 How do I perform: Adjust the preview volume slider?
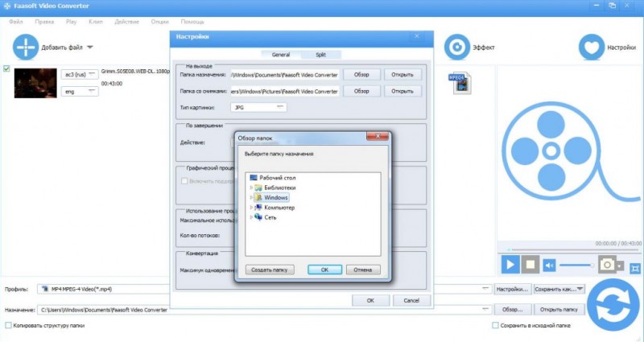pyautogui.click(x=576, y=266)
